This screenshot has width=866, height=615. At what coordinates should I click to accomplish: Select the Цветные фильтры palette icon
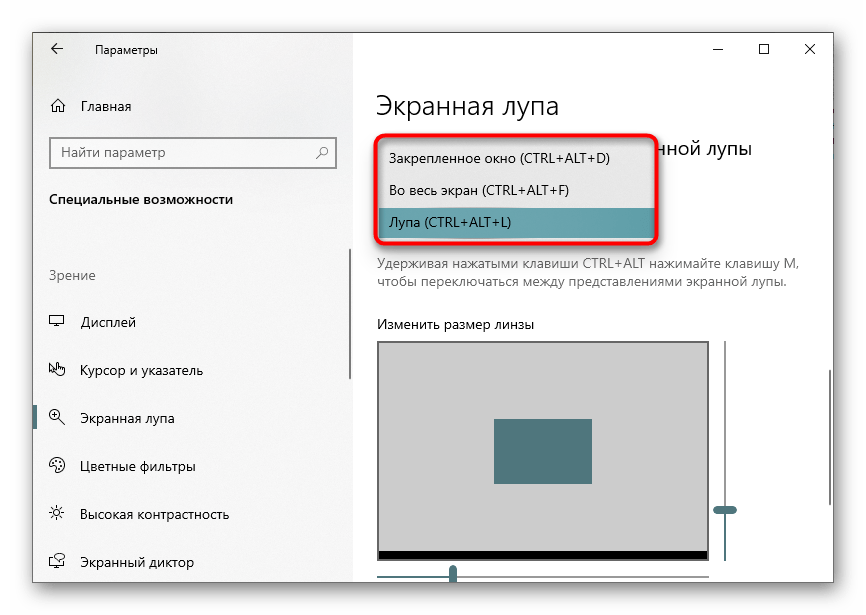pyautogui.click(x=57, y=465)
